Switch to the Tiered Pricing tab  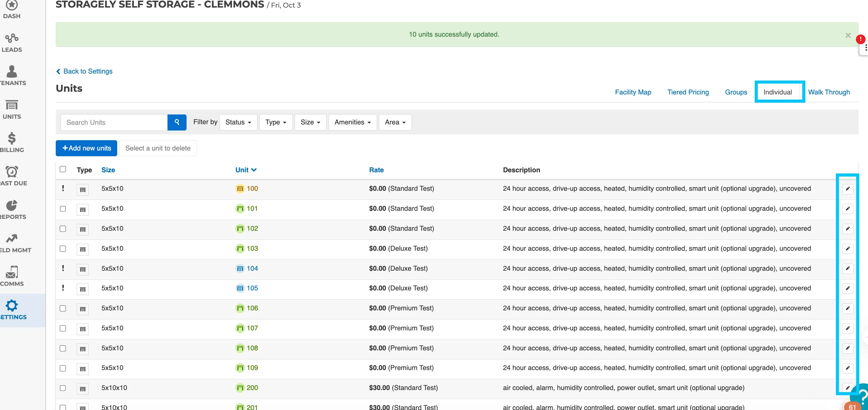pyautogui.click(x=688, y=92)
